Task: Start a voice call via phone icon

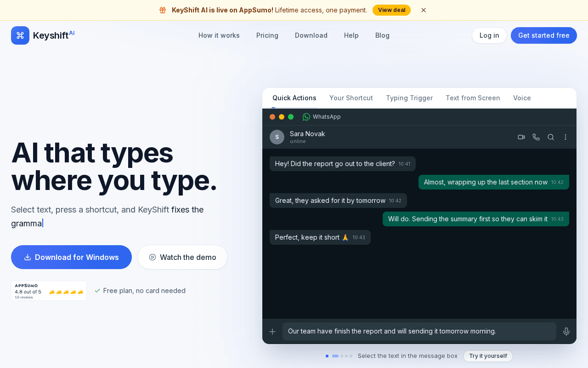Action: [536, 137]
